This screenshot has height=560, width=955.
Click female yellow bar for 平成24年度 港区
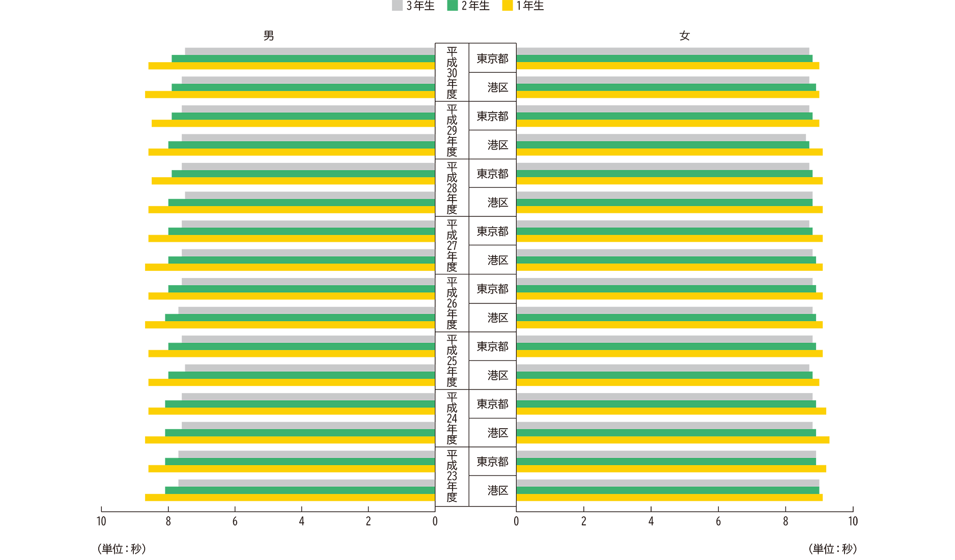(672, 440)
